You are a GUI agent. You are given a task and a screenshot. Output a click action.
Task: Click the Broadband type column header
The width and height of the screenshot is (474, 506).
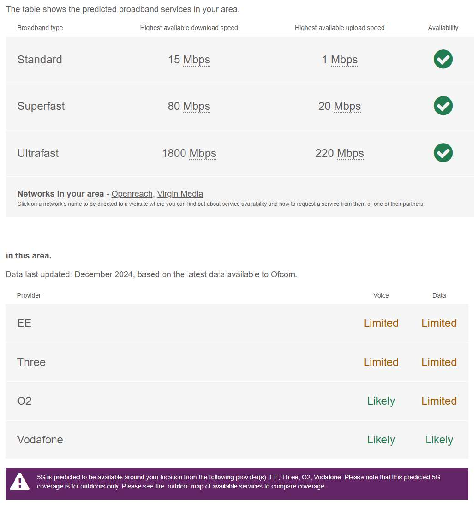click(x=40, y=28)
